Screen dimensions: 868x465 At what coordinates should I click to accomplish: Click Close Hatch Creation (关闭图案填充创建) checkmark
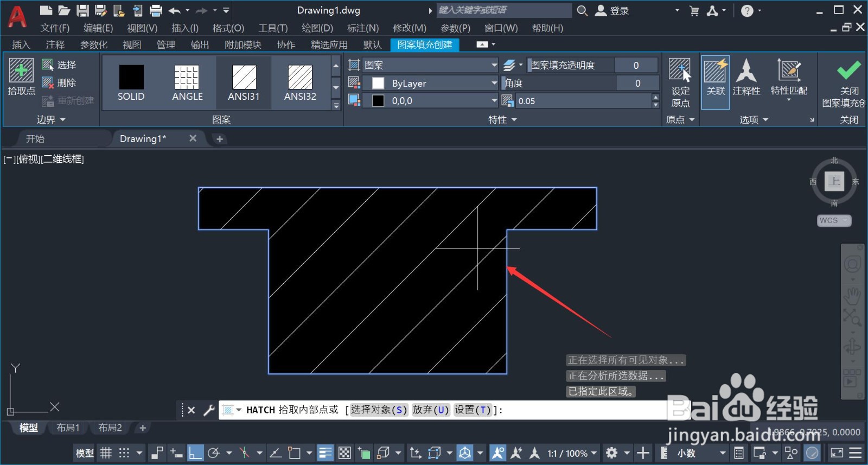pyautogui.click(x=849, y=82)
